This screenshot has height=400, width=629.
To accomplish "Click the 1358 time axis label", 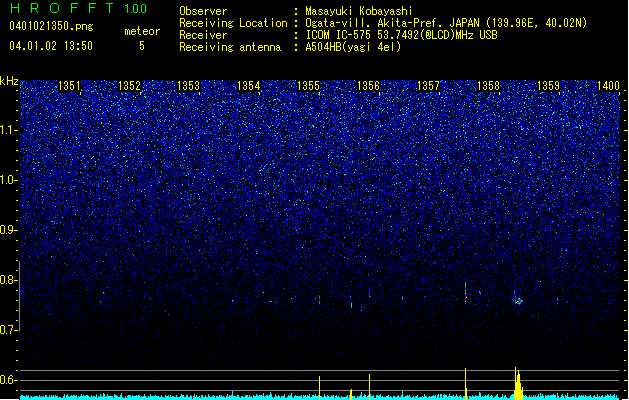I will [488, 86].
